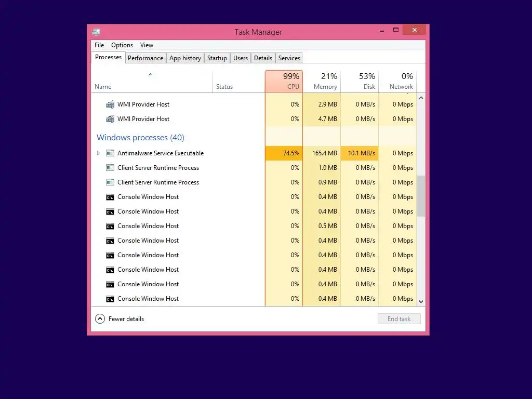Click the 10.1 MB/s disk value
The width and height of the screenshot is (532, 399).
coord(360,153)
